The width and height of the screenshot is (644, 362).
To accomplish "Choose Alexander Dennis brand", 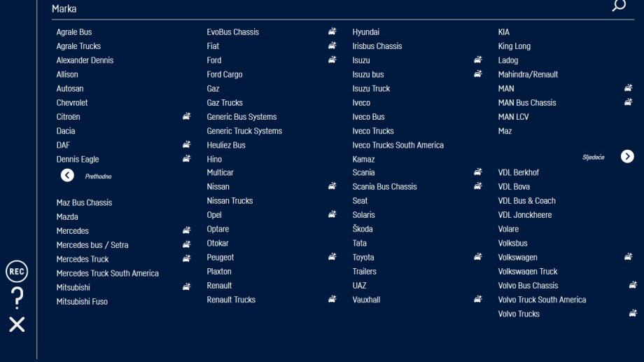I will [85, 60].
